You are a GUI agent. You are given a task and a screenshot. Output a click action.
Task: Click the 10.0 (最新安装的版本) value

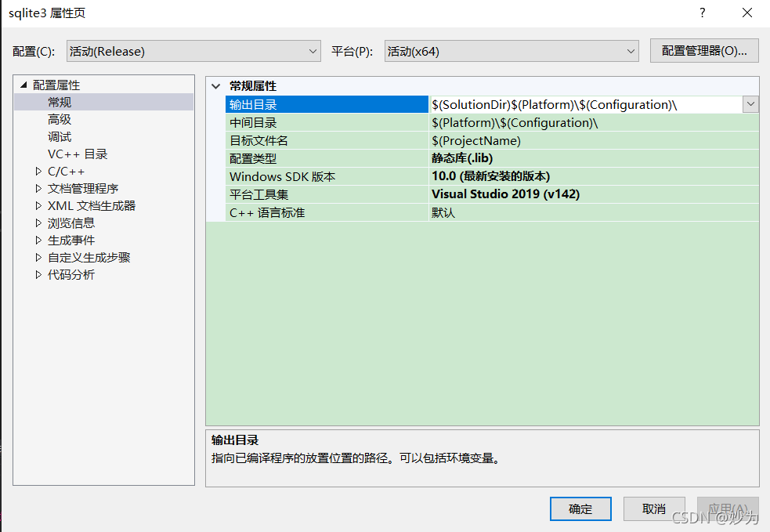(x=490, y=176)
